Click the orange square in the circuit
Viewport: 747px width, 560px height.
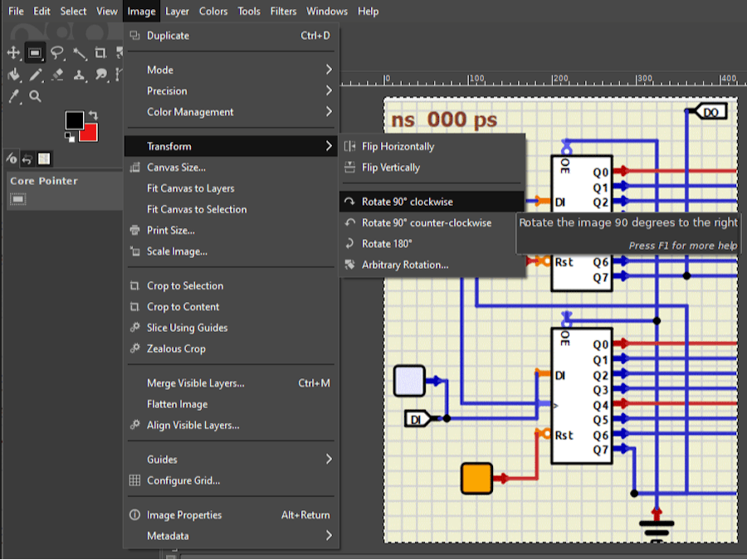[x=476, y=479]
